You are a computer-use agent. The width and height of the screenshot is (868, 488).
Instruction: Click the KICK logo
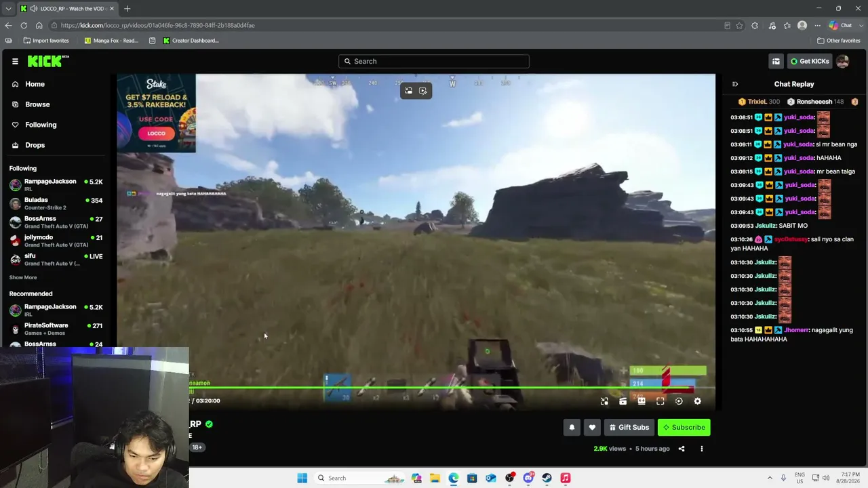(x=48, y=61)
